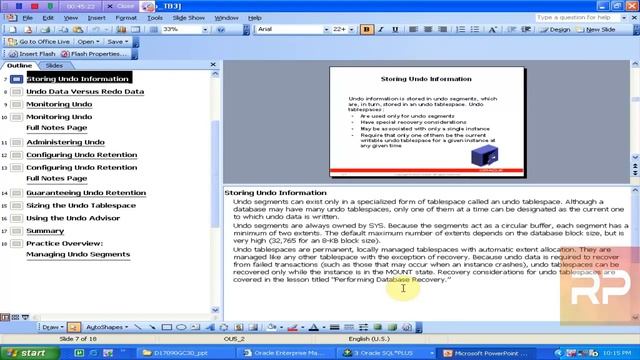This screenshot has width=640, height=360.
Task: Click the Microsoft Office Help icon
Action: pyautogui.click(x=221, y=29)
